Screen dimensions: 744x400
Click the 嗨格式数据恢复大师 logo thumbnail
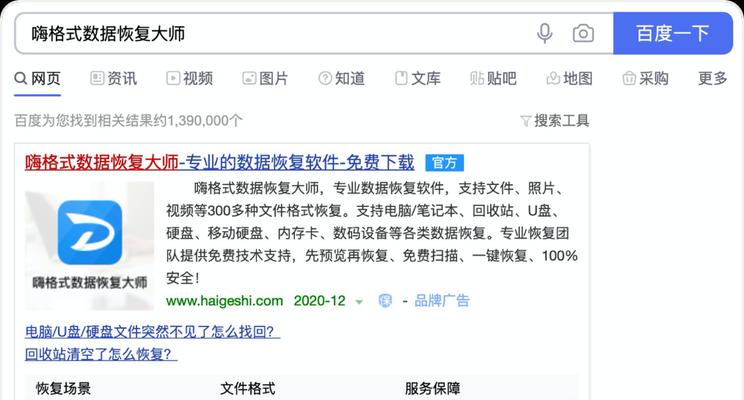(90, 246)
